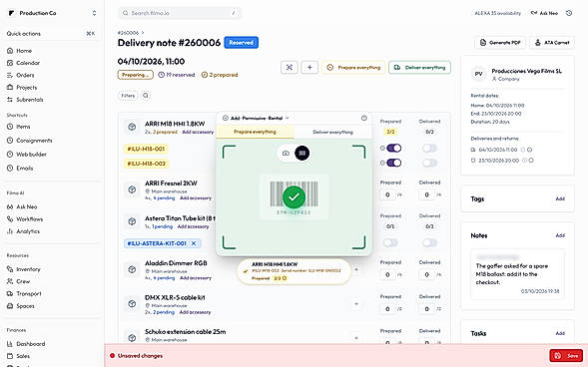This screenshot has width=588, height=367.
Task: Add a task in the Tasks panel
Action: [x=560, y=333]
